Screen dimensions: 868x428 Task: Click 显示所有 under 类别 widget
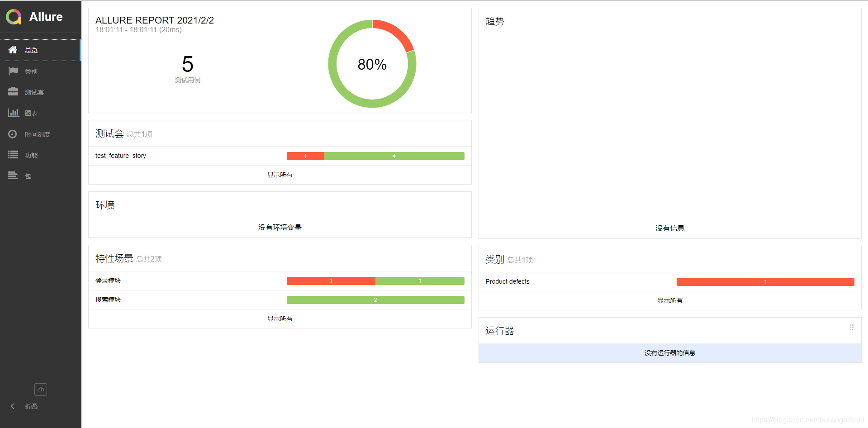point(670,300)
